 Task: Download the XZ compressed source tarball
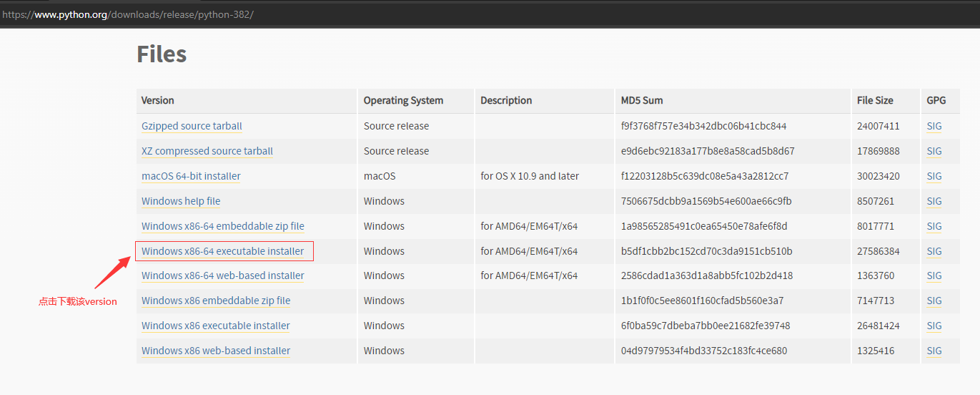point(207,151)
